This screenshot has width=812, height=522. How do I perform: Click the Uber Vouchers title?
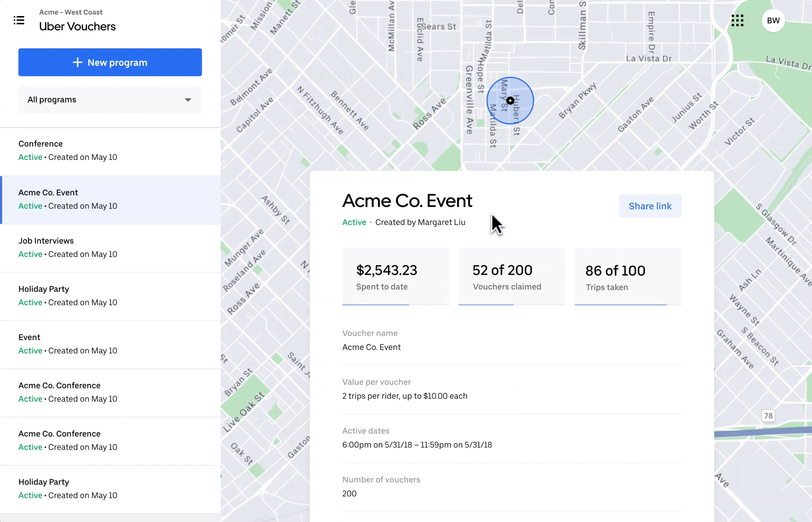(x=77, y=26)
